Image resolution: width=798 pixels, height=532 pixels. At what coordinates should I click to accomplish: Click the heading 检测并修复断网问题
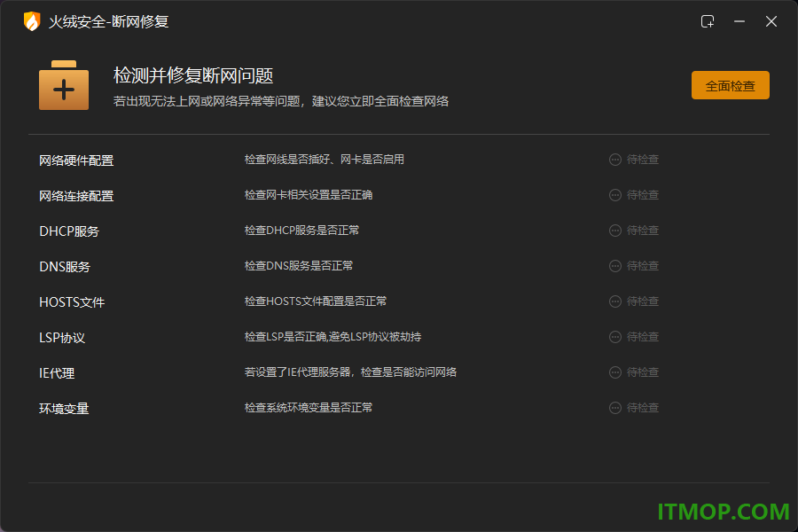point(193,75)
